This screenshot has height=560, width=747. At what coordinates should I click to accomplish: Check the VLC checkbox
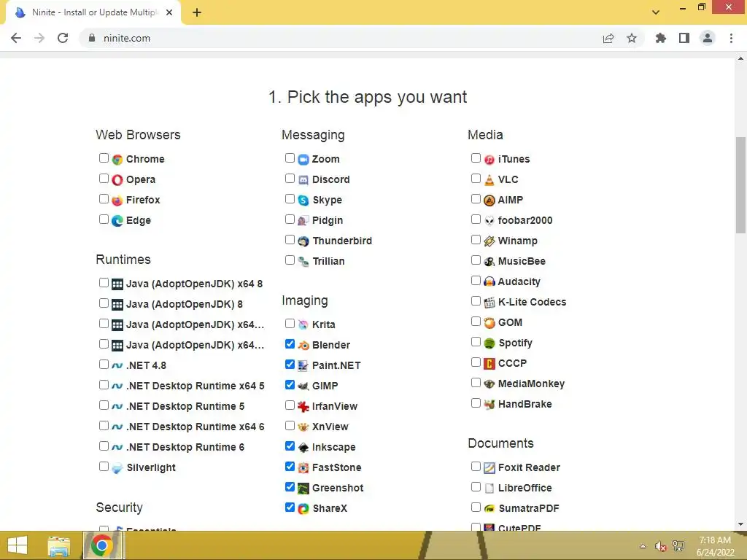(x=476, y=179)
